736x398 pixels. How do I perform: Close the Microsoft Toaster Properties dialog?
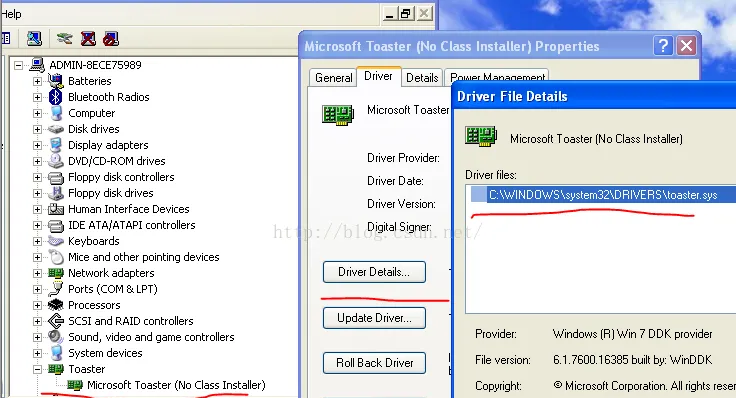pos(686,46)
